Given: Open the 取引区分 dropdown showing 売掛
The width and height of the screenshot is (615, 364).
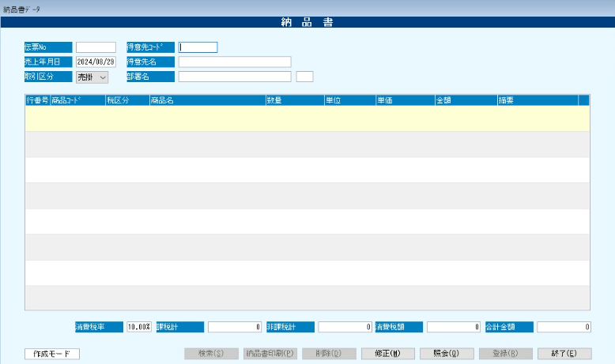Looking at the screenshot, I should coord(92,77).
